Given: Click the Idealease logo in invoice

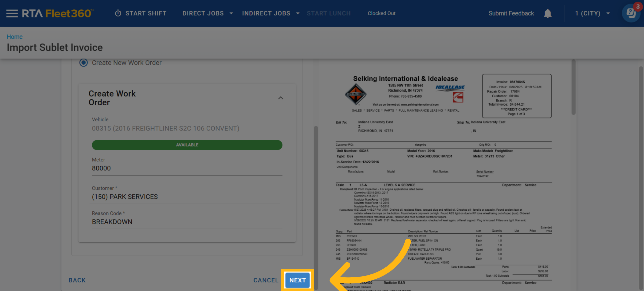Looking at the screenshot, I should [450, 87].
